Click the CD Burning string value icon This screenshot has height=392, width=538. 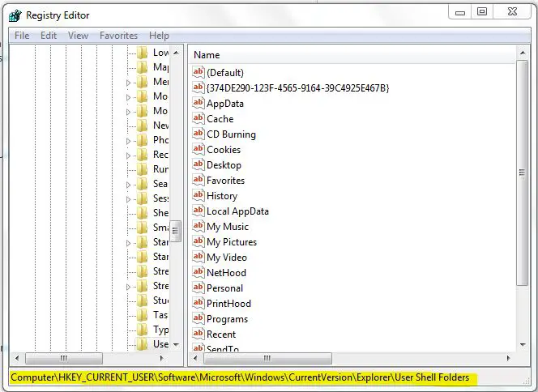point(199,134)
